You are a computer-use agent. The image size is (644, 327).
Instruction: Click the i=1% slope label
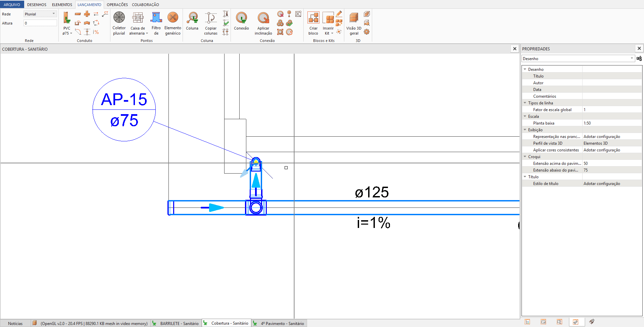coord(374,223)
